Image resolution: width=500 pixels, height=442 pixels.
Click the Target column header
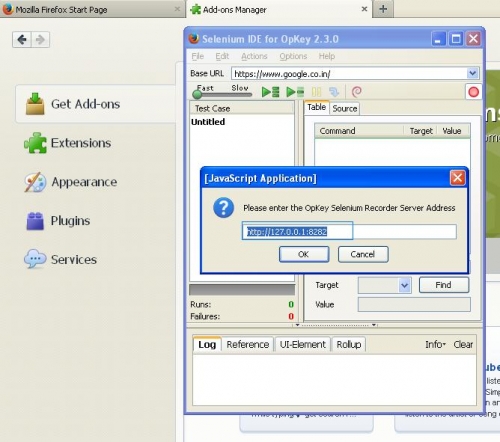421,131
